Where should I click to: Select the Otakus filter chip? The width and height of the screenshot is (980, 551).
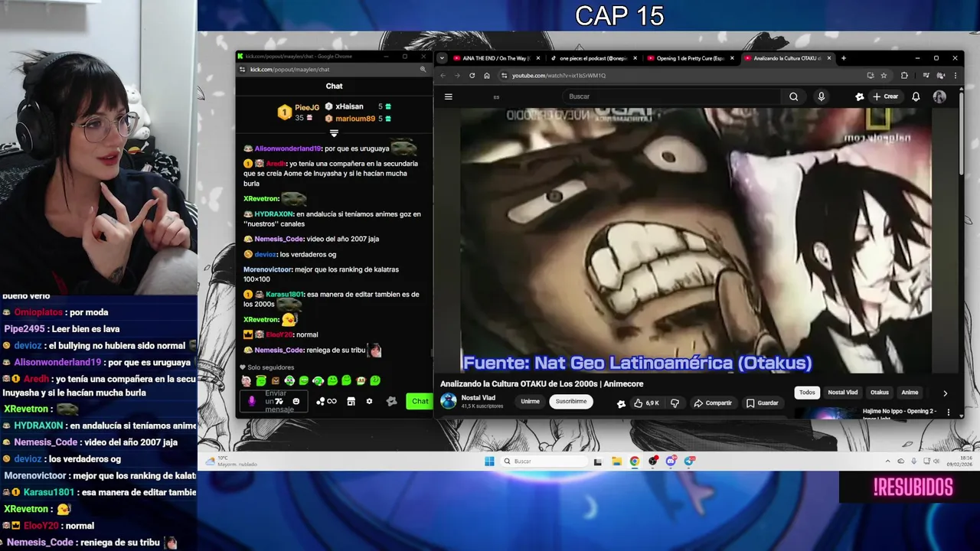pyautogui.click(x=880, y=393)
